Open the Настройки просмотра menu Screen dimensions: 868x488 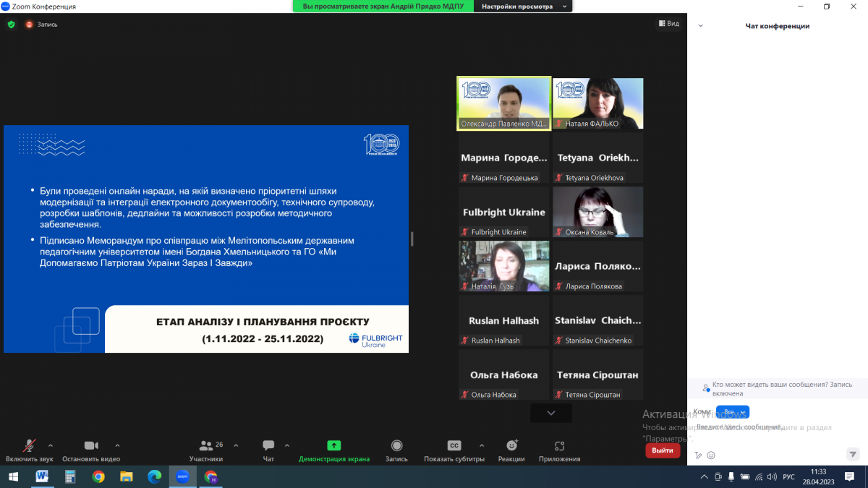[x=523, y=7]
